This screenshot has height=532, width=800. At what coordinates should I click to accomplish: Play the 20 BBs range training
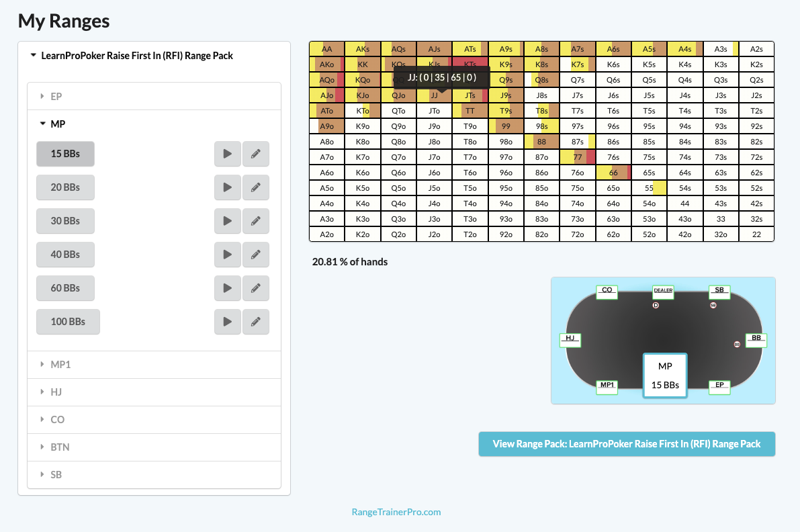[x=228, y=187]
